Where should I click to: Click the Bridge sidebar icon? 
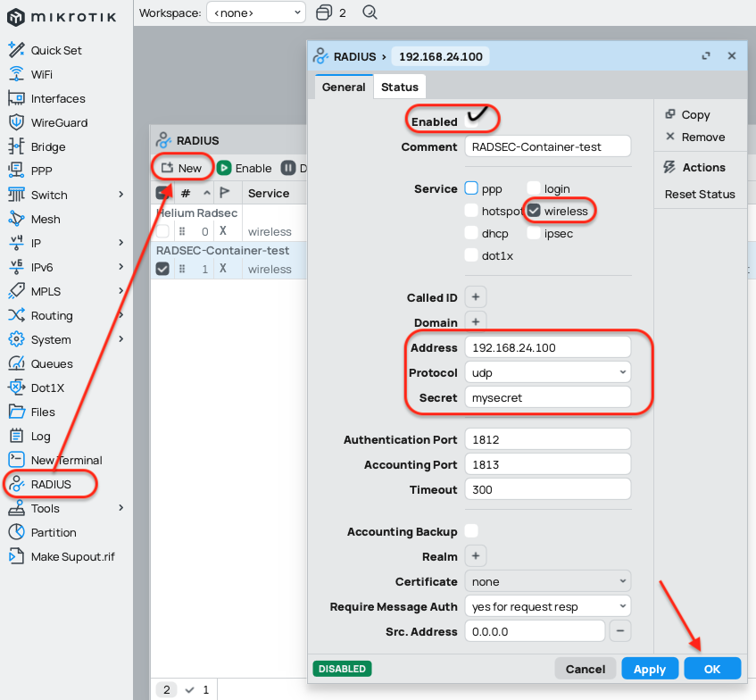(16, 146)
